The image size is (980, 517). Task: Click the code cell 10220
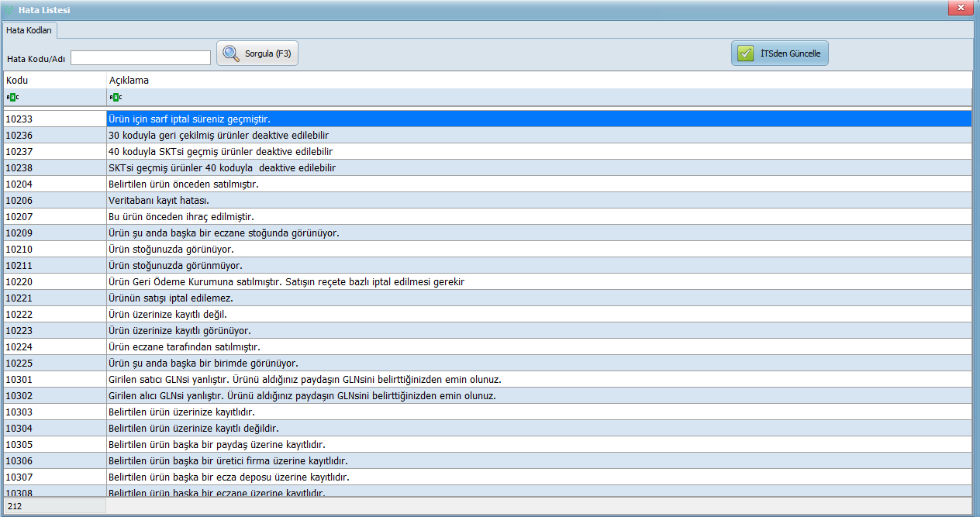pyautogui.click(x=54, y=281)
